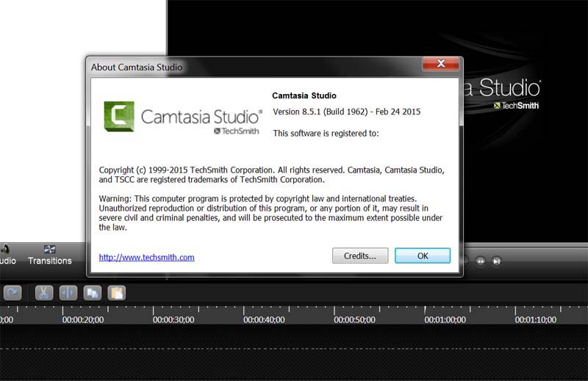Open the www.techsmith.com link

coord(146,258)
